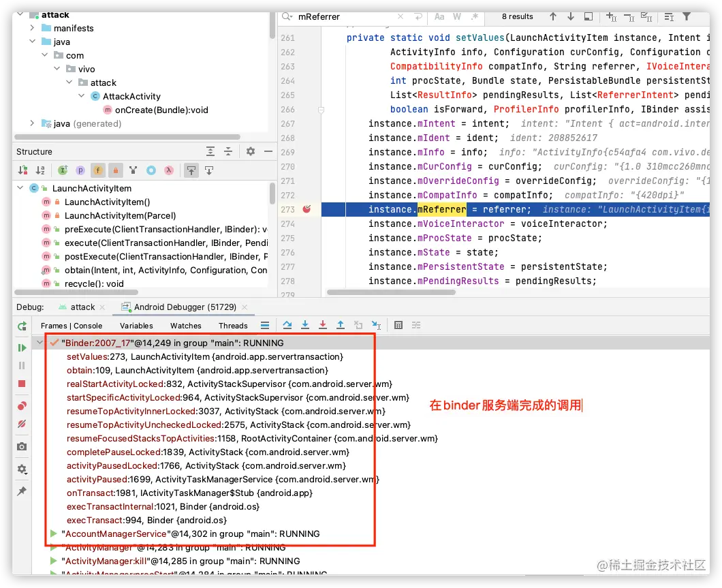722x588 pixels.
Task: Toggle Autoscroll to Source
Action: pyautogui.click(x=191, y=170)
